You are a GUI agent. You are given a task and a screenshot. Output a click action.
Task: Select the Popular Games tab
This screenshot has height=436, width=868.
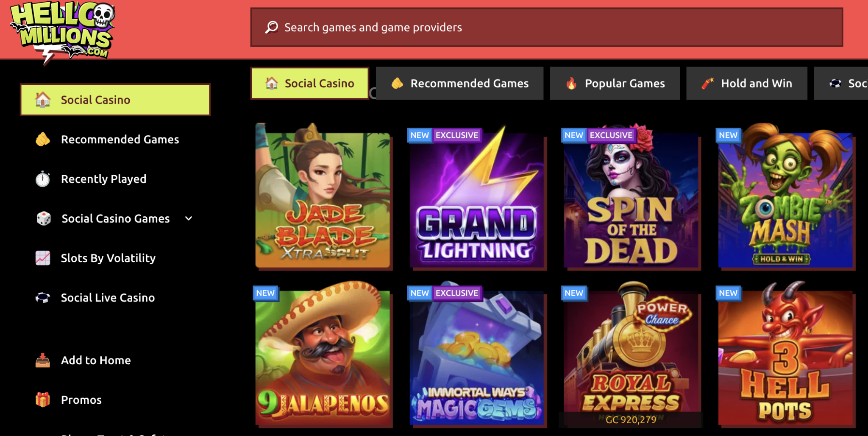[615, 83]
